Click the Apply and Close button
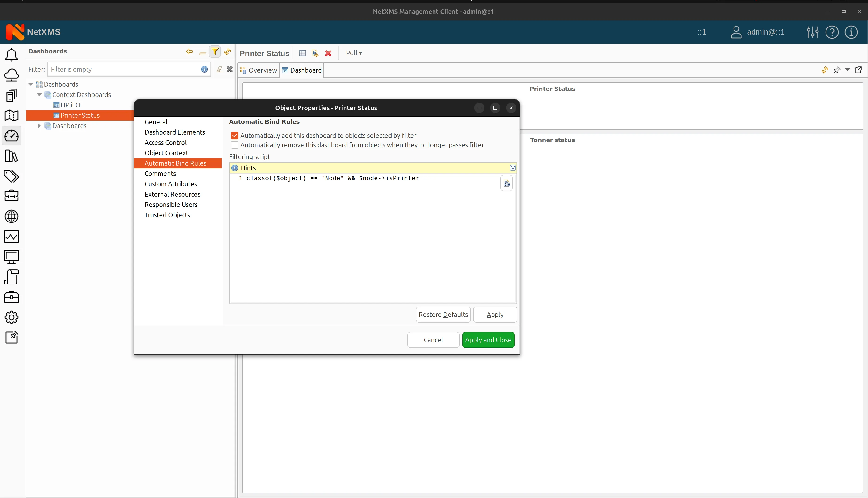The image size is (868, 498). coord(488,340)
